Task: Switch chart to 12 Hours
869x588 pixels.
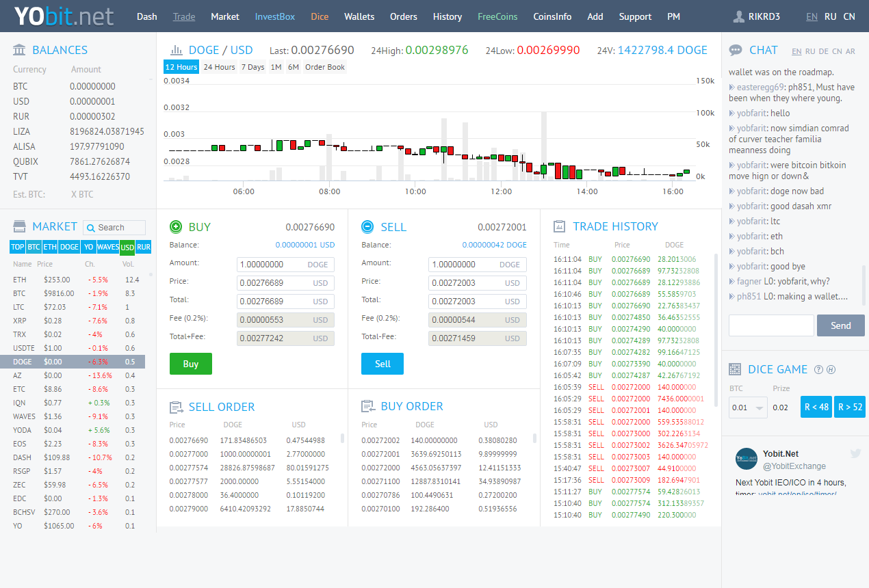Action: coord(181,67)
